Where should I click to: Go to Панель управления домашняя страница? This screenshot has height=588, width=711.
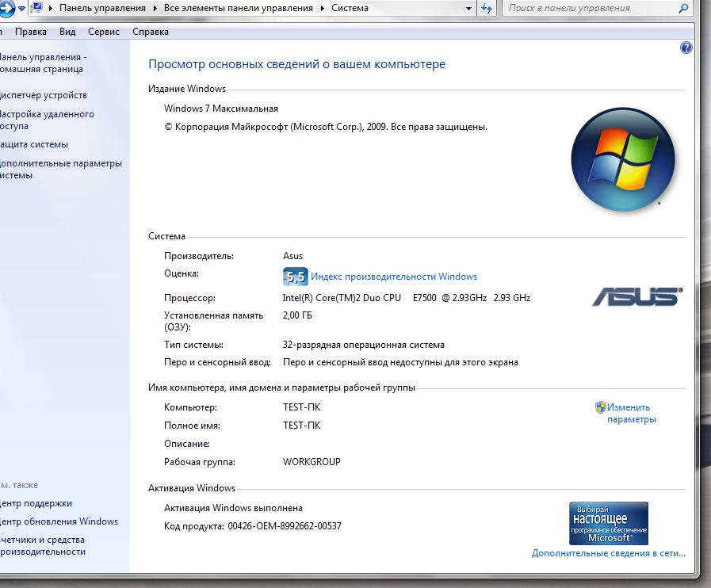(x=43, y=63)
